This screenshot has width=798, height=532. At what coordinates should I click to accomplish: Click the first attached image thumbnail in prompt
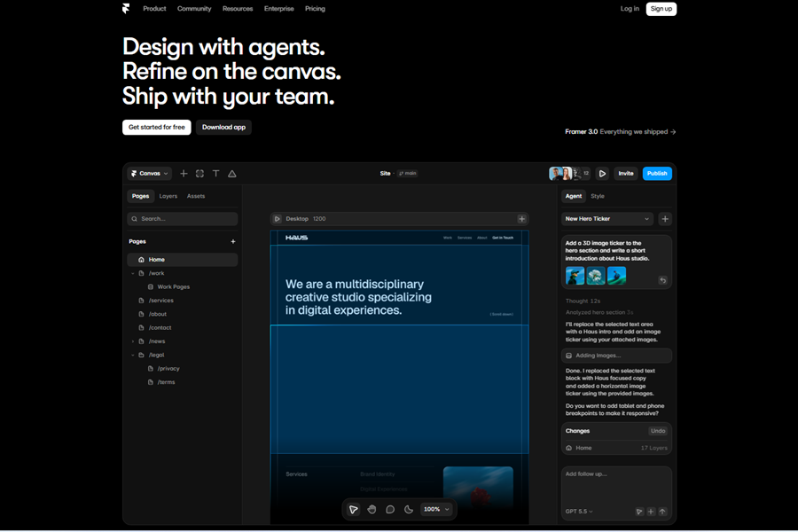(x=575, y=276)
